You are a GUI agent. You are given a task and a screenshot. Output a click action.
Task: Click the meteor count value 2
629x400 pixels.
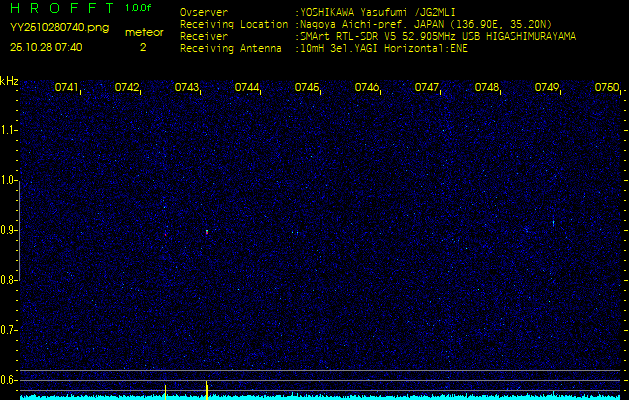[x=143, y=46]
